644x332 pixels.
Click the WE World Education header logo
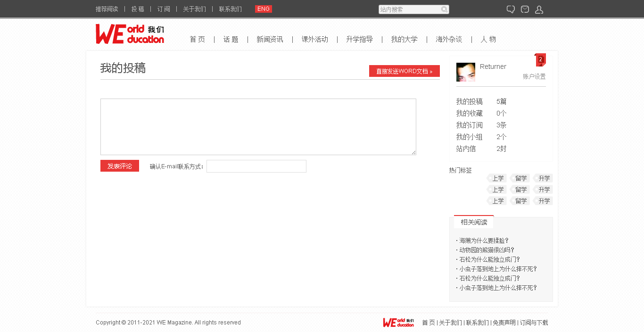pyautogui.click(x=130, y=34)
